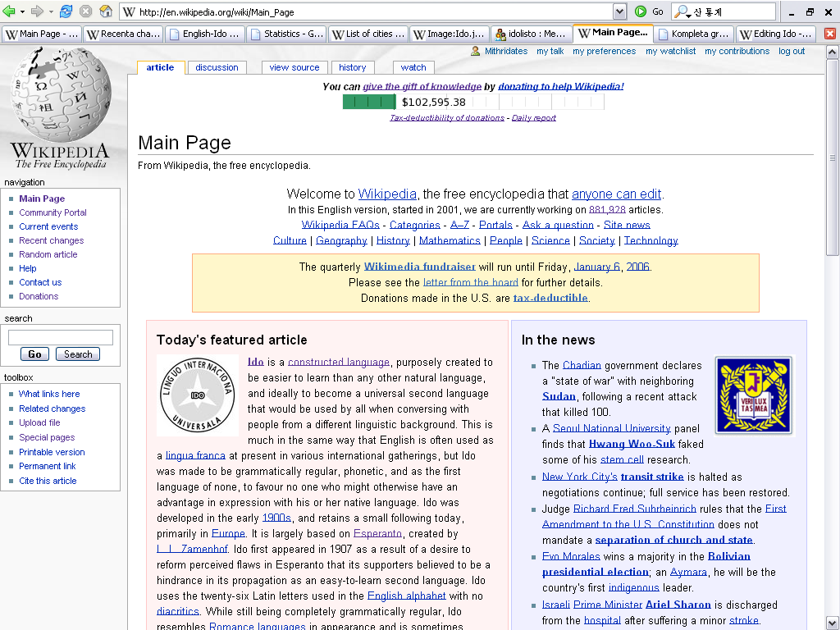
Task: Click the user icon beside Mithridates
Action: click(x=475, y=51)
